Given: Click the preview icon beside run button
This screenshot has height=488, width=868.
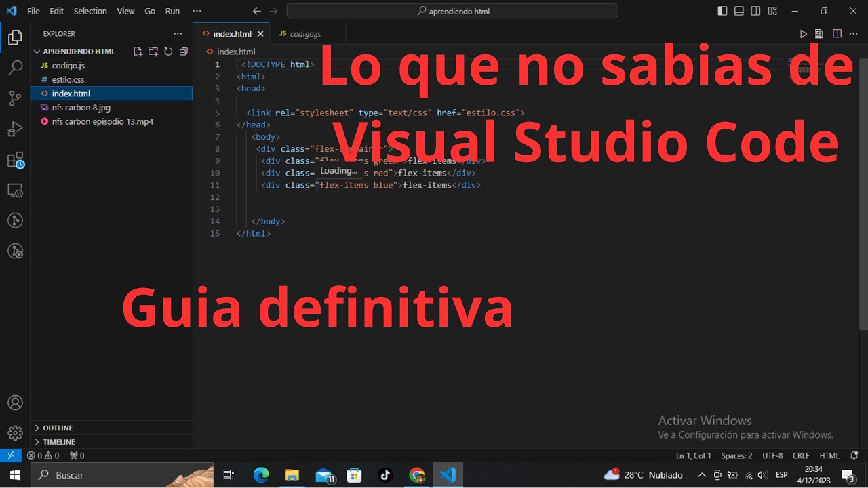Looking at the screenshot, I should (819, 34).
